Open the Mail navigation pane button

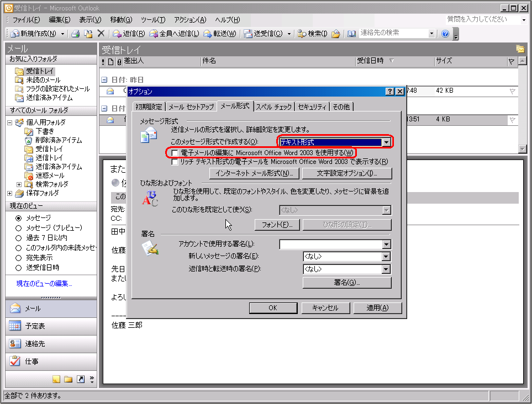pyautogui.click(x=51, y=309)
